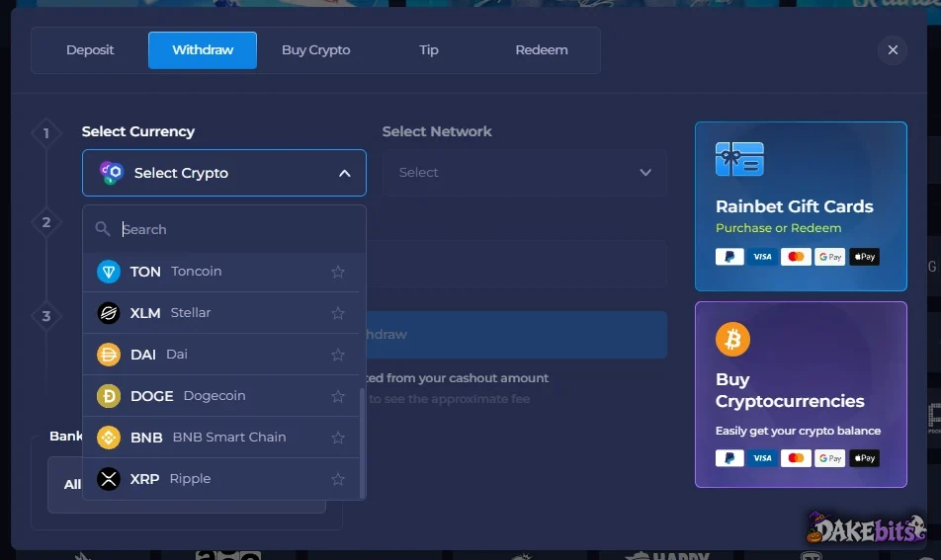Click the Dai coin logo icon
The width and height of the screenshot is (941, 560).
coord(109,355)
